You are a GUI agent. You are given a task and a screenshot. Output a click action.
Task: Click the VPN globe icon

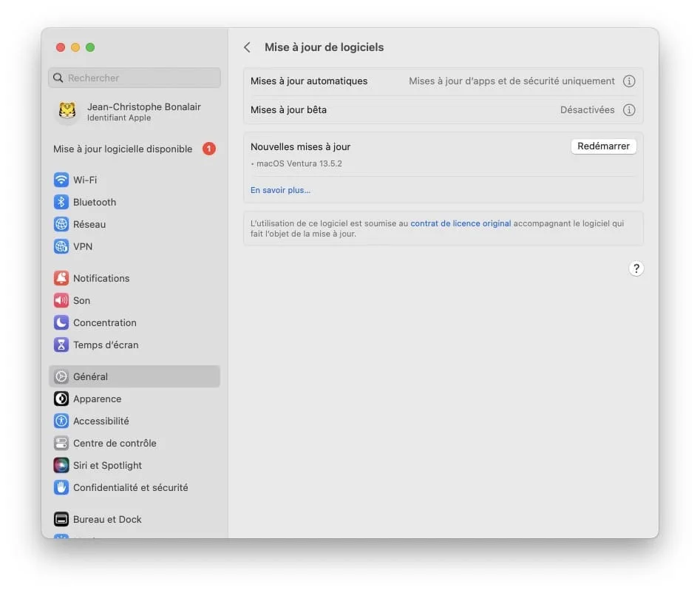pos(61,247)
